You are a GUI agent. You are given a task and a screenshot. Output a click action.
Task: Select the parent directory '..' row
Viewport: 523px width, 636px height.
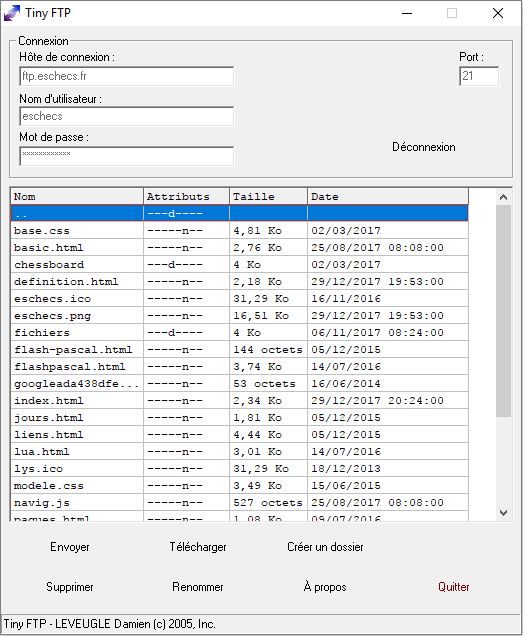[239, 213]
